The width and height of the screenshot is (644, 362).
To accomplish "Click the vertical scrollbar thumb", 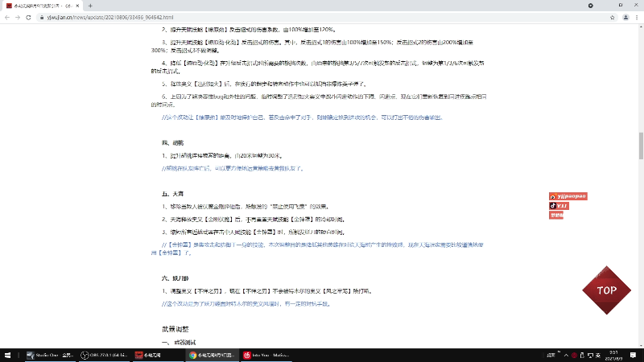I will click(x=641, y=146).
